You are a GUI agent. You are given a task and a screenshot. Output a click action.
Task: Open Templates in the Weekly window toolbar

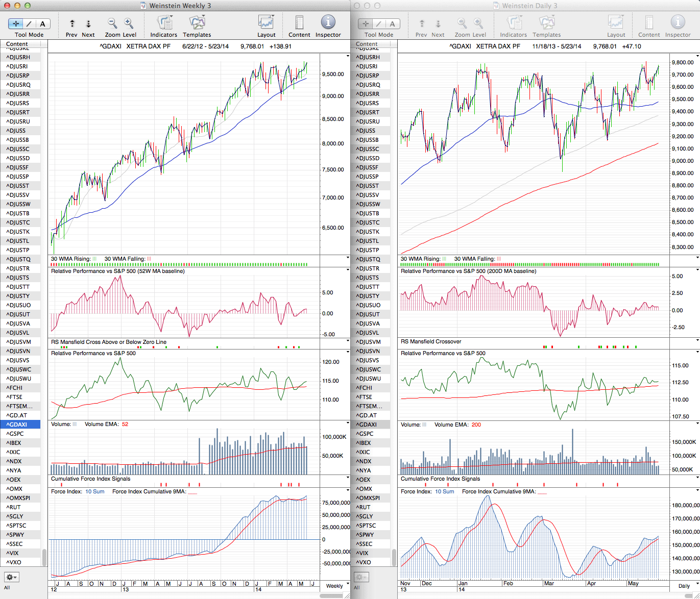197,23
